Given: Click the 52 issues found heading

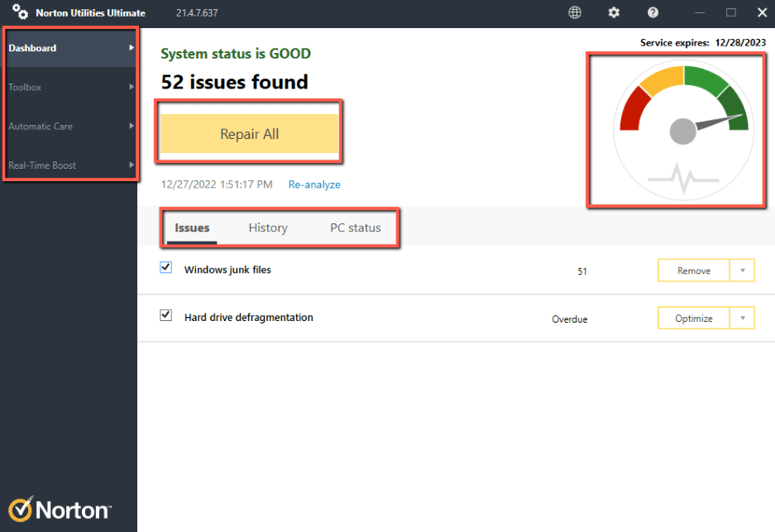Looking at the screenshot, I should coord(235,82).
